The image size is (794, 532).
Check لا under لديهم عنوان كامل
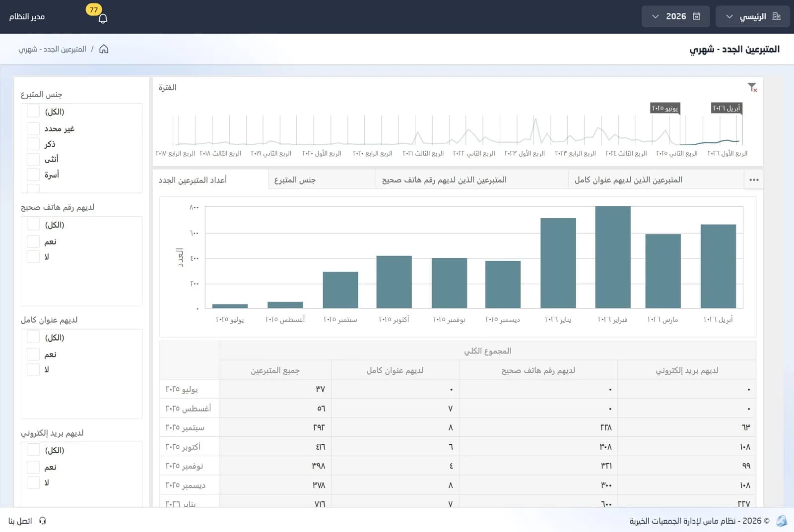pos(33,369)
